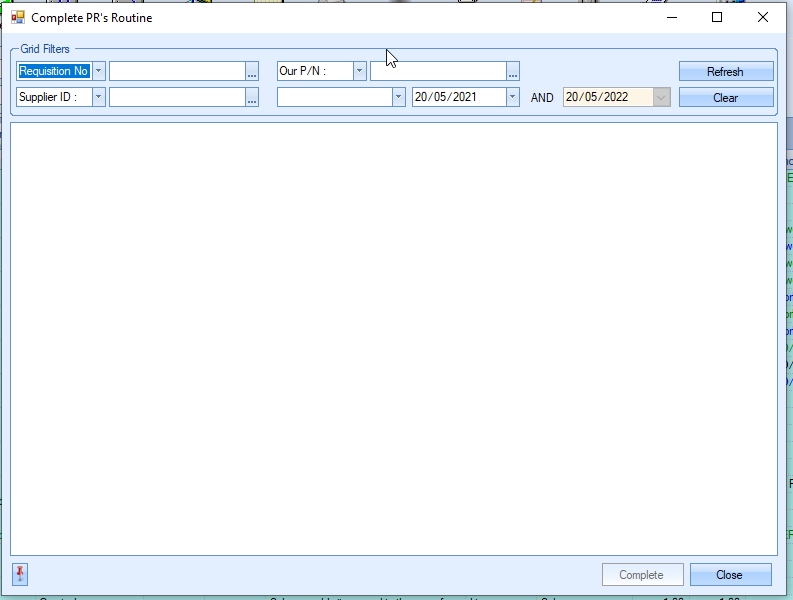The width and height of the screenshot is (793, 600).
Task: Open the 20/05/2021 start date picker arrow
Action: click(x=513, y=97)
